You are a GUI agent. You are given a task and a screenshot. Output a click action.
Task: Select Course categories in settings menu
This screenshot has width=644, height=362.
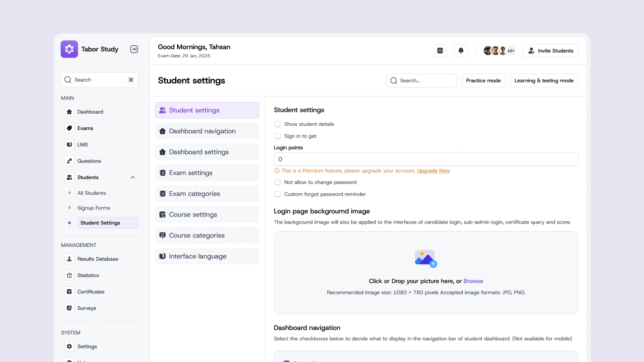[x=207, y=235]
